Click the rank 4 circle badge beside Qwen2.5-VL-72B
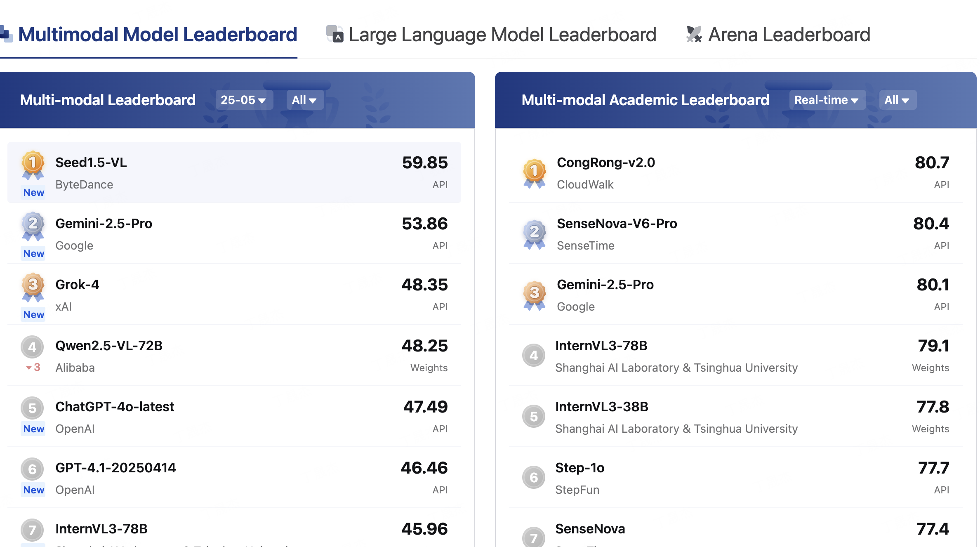 (x=32, y=347)
